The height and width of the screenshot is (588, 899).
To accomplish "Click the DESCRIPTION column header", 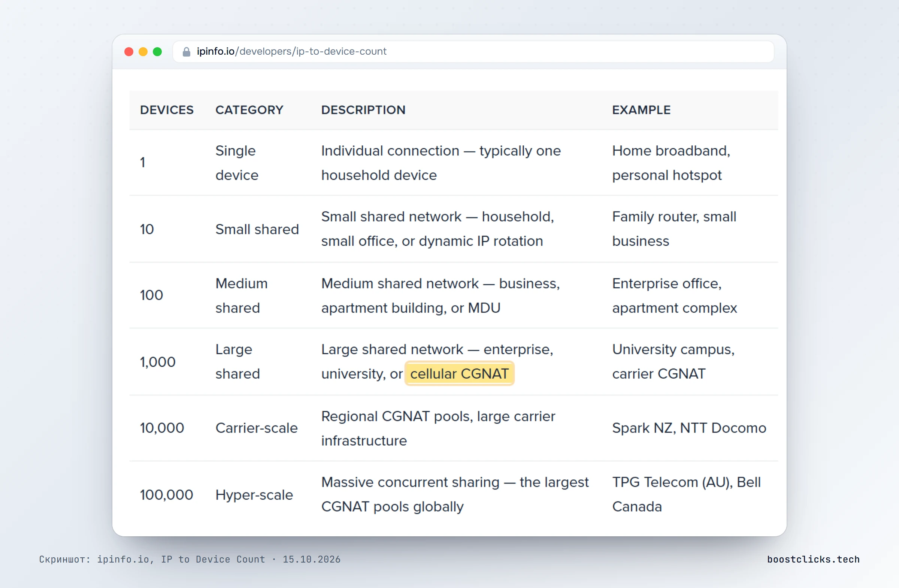I will [363, 110].
